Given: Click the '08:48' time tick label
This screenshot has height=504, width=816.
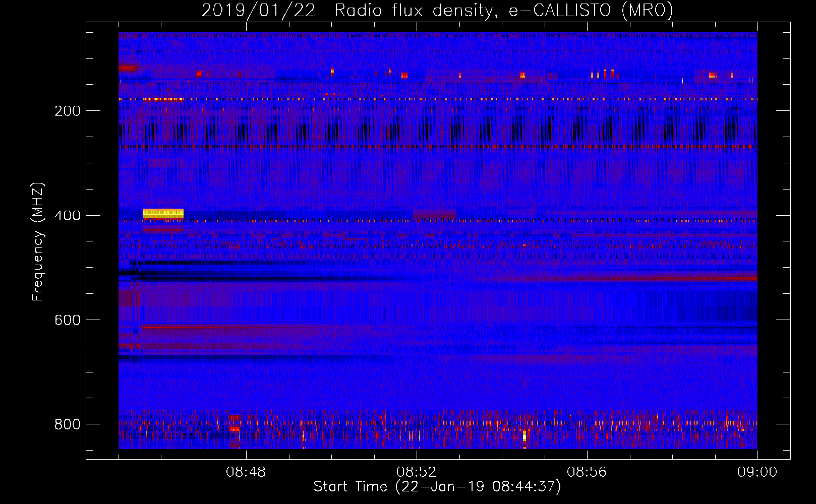Looking at the screenshot, I should (x=246, y=472).
